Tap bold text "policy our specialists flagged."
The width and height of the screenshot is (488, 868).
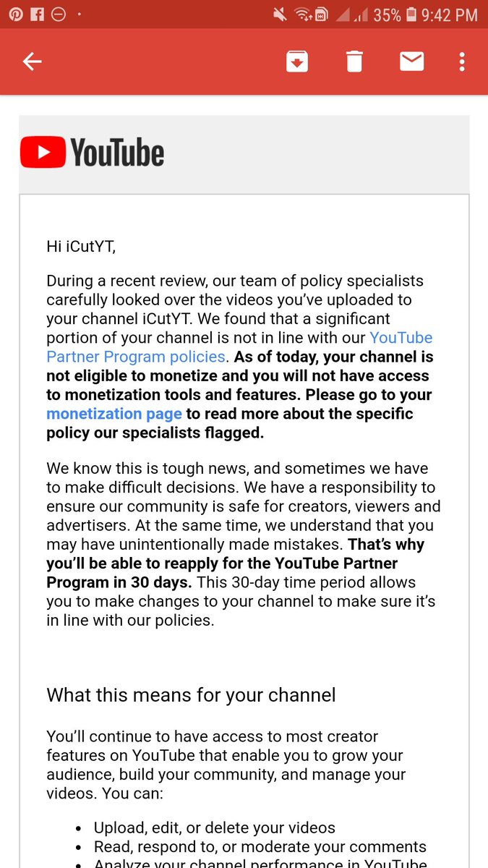tap(155, 433)
